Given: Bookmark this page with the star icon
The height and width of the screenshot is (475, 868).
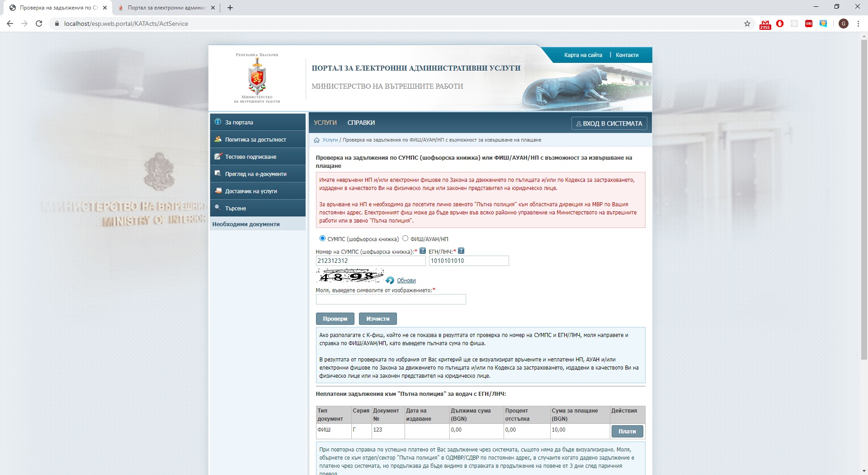Looking at the screenshot, I should coord(747,24).
